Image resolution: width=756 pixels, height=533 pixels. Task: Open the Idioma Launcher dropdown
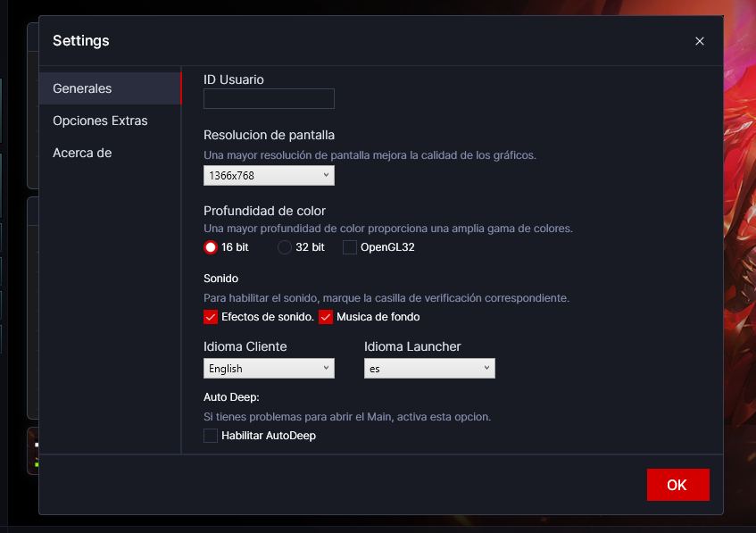click(429, 368)
